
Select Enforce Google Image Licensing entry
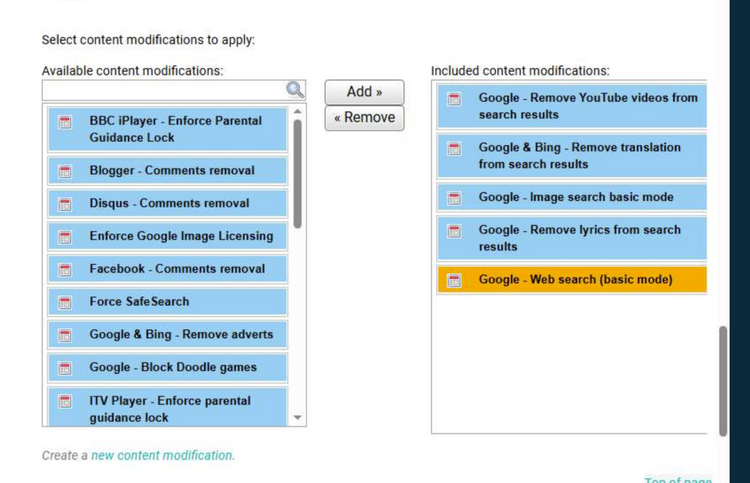click(167, 236)
